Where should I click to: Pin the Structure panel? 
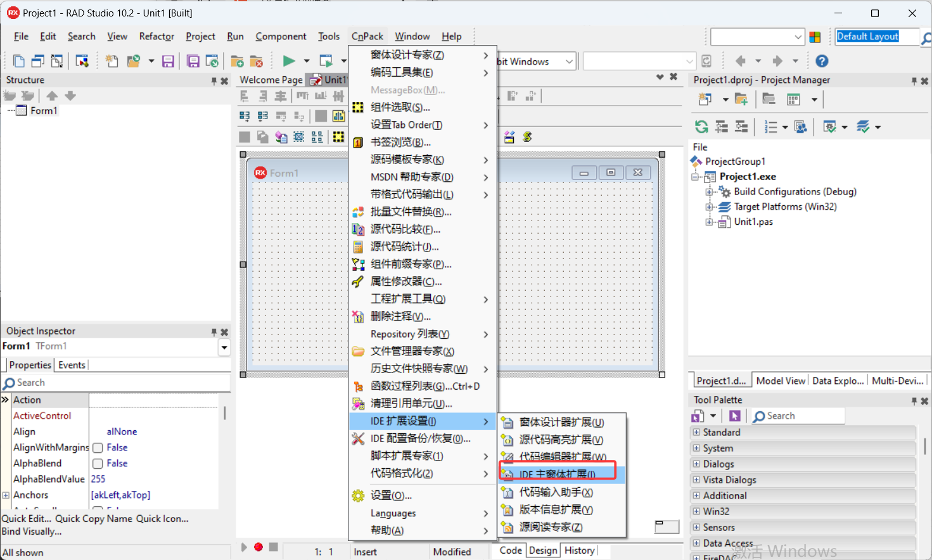coord(214,81)
